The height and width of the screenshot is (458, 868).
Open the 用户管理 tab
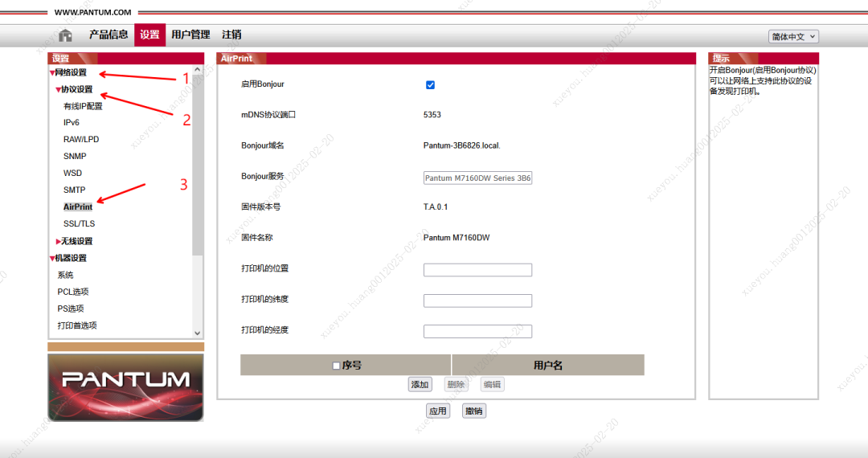pos(190,35)
